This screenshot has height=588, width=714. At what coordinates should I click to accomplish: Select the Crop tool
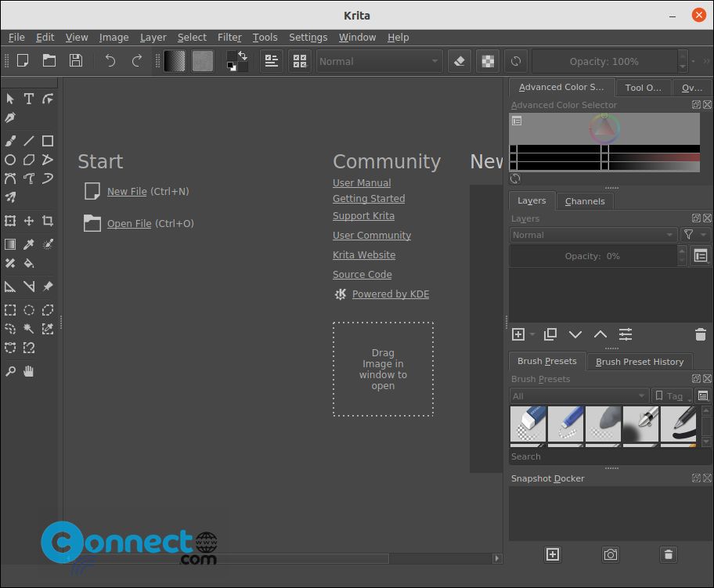47,221
